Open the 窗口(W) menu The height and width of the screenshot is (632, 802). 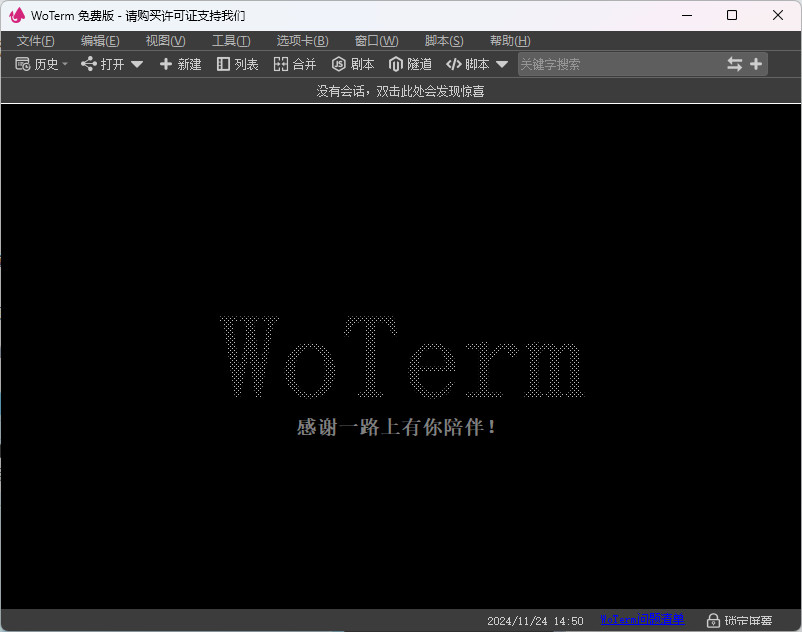click(x=376, y=40)
